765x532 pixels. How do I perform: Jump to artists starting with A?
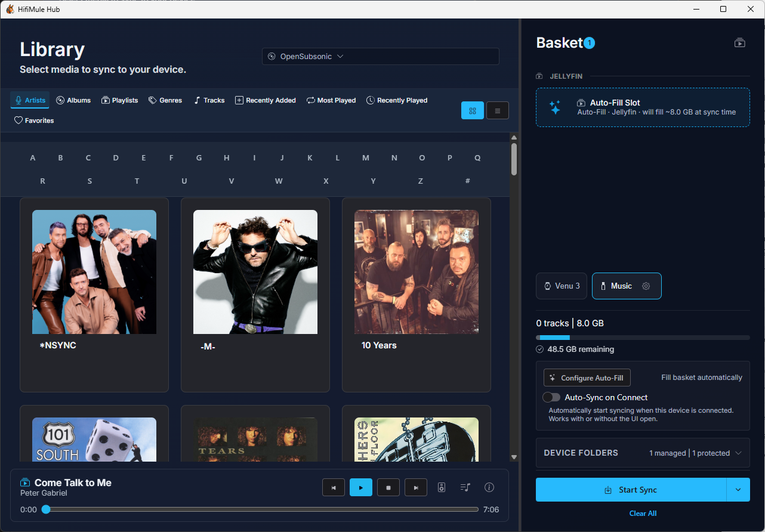(x=33, y=158)
